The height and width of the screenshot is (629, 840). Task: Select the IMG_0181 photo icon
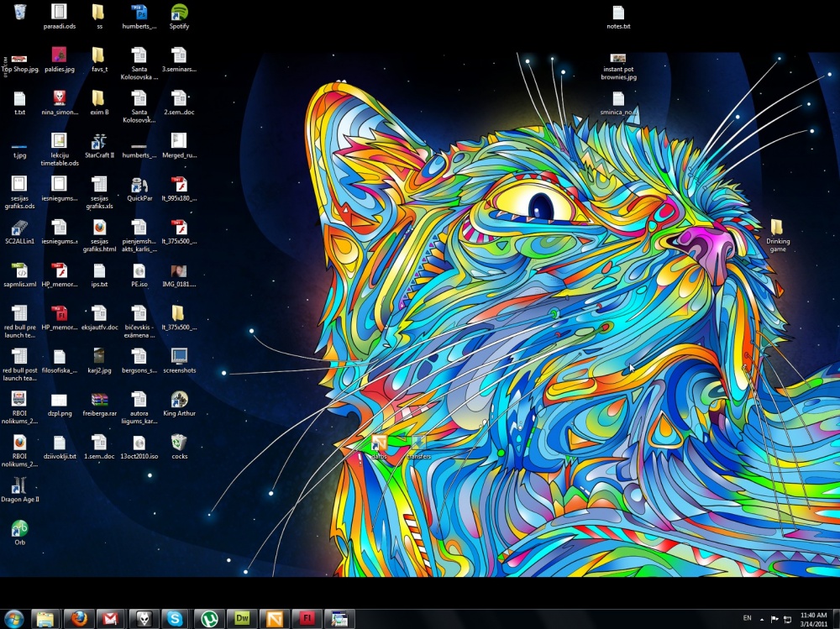point(180,270)
